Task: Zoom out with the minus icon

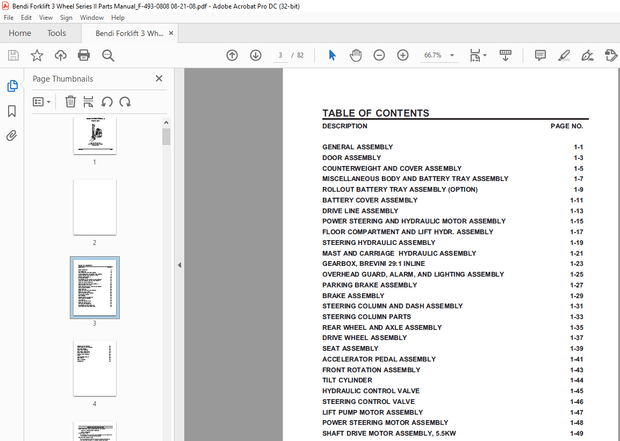Action: [x=379, y=55]
